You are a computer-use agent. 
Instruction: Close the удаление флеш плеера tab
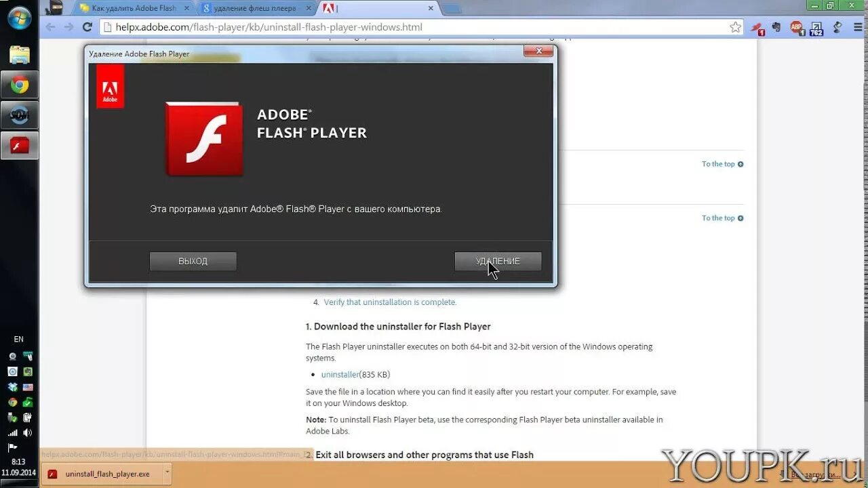point(309,8)
